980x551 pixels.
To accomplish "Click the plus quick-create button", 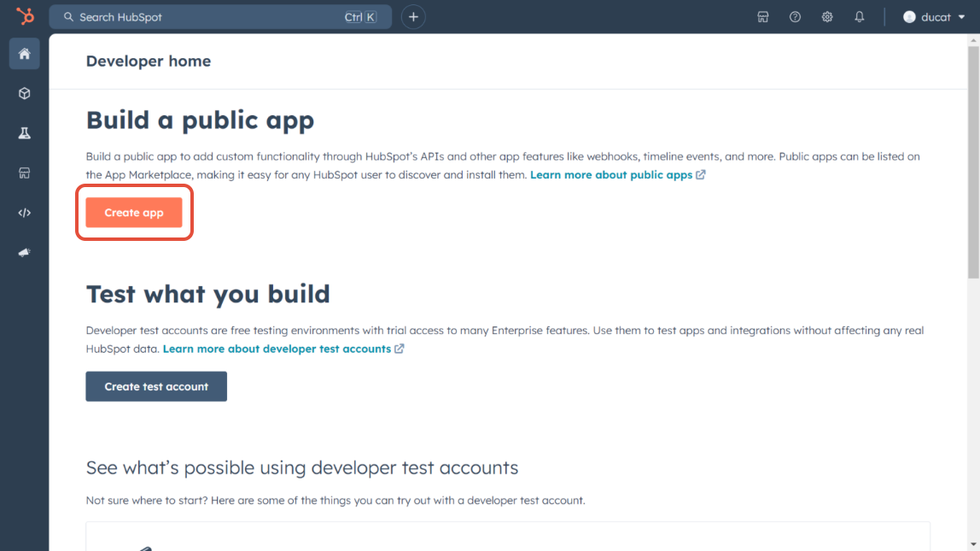I will 413,17.
